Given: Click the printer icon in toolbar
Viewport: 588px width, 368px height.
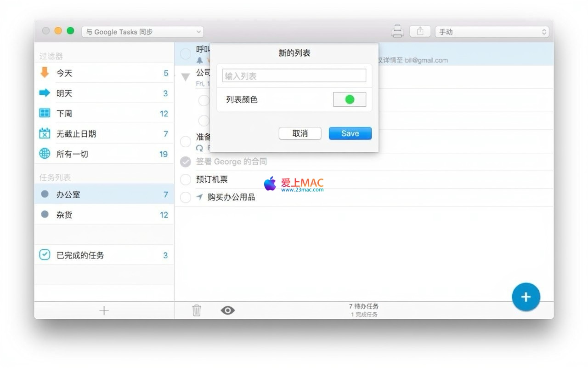Looking at the screenshot, I should coord(397,31).
